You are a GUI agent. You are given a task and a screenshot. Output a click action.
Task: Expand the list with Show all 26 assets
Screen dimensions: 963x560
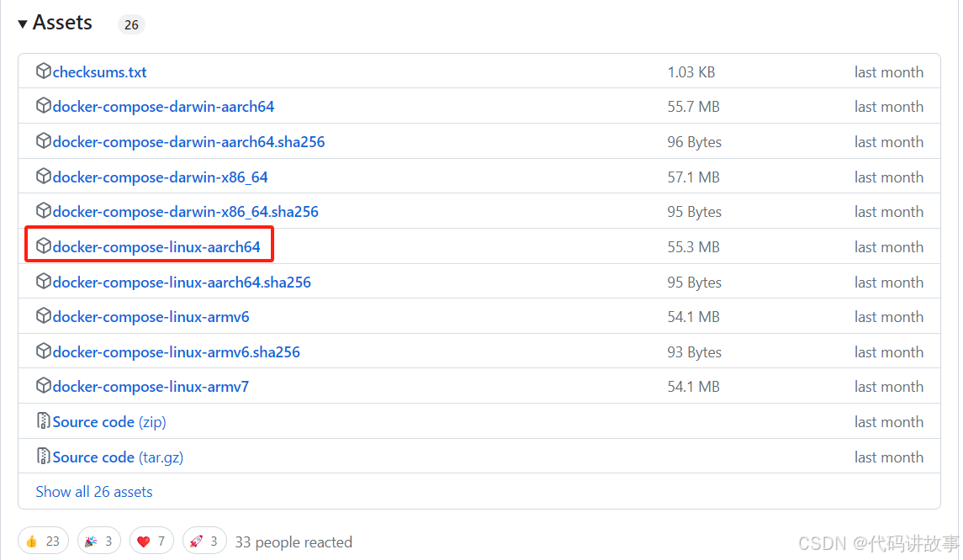(x=93, y=491)
